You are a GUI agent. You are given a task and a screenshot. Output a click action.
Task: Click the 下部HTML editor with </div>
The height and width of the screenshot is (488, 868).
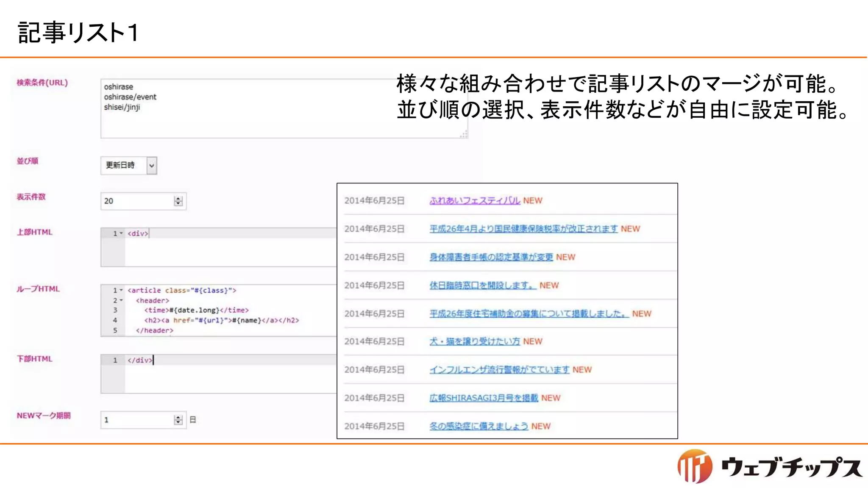point(219,374)
